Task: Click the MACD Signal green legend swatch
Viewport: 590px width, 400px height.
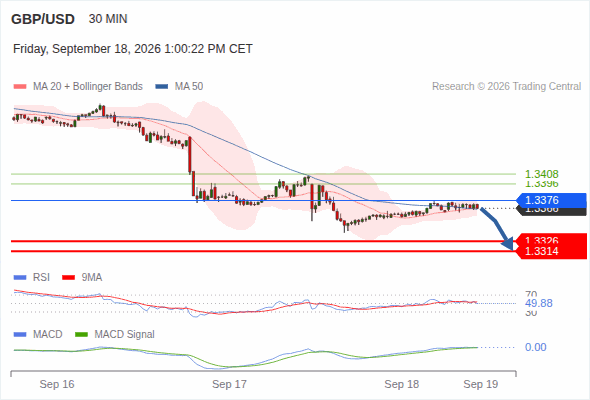Action: click(x=81, y=335)
